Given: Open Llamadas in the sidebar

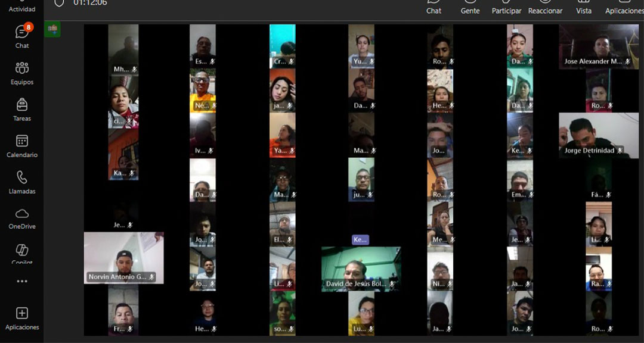Looking at the screenshot, I should tap(22, 182).
